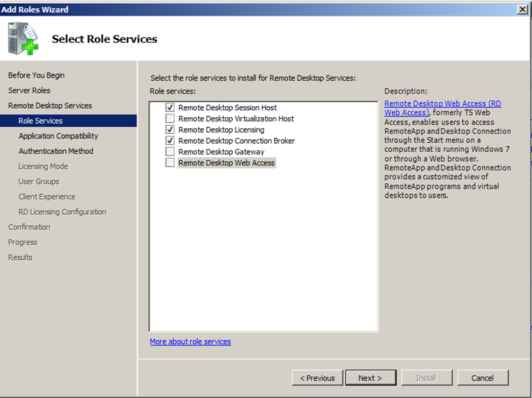Enable Remote Desktop Gateway checkbox
Screen dimensions: 532x398
(170, 151)
